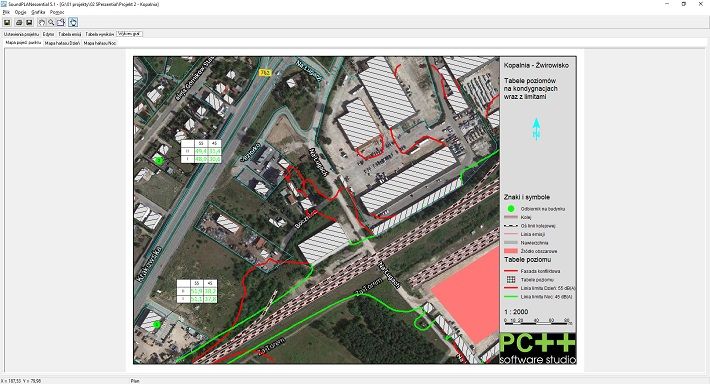Click the upper green receiver point on map
Image resolution: width=710 pixels, height=384 pixels.
pos(158,160)
